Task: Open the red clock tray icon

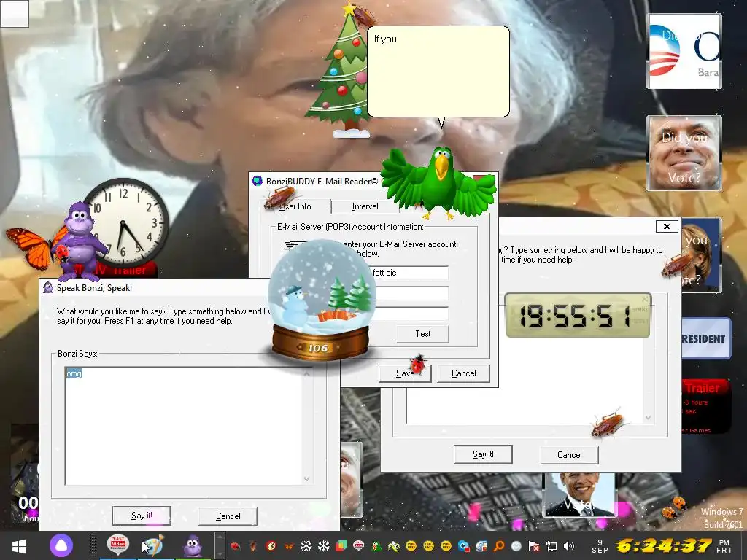Action: (271, 546)
